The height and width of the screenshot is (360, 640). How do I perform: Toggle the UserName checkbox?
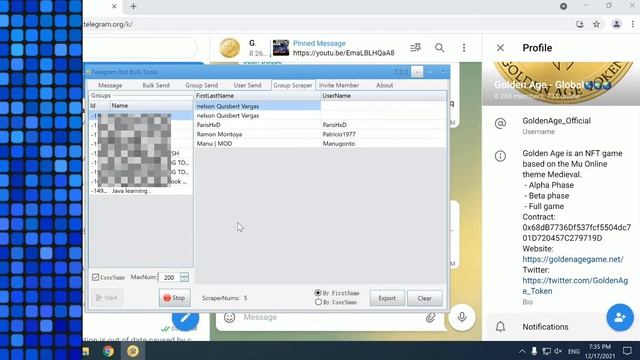tap(96, 277)
